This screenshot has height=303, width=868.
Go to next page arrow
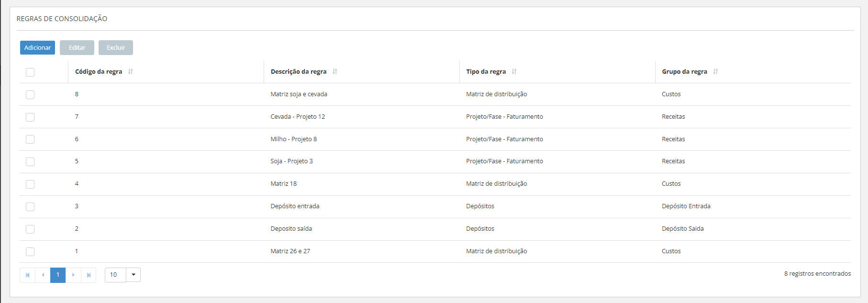coord(73,275)
